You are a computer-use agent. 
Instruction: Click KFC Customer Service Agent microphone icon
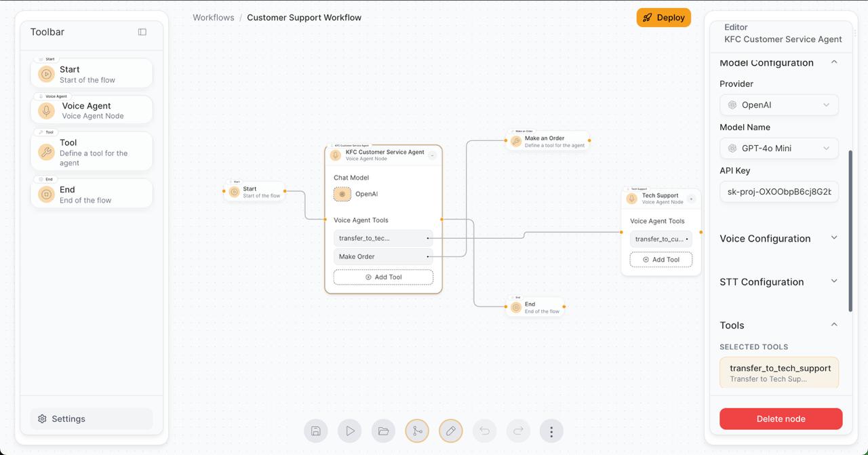(x=335, y=155)
